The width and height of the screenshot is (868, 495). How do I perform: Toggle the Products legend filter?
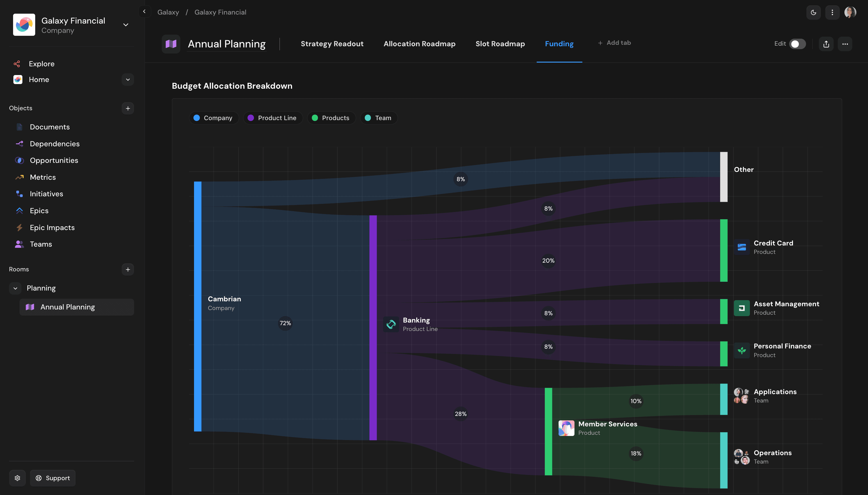331,118
